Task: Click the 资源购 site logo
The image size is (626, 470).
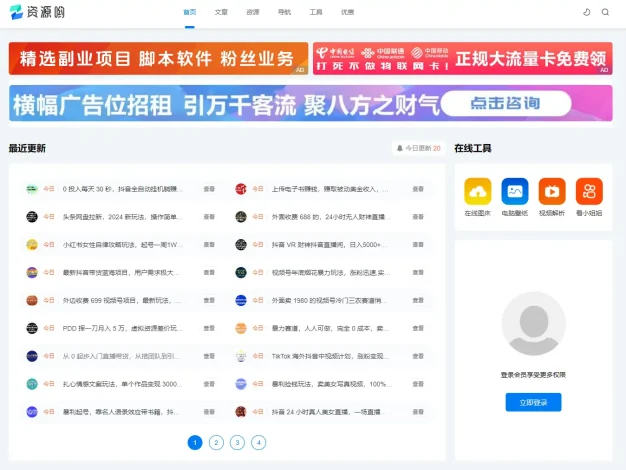Action: [37, 12]
